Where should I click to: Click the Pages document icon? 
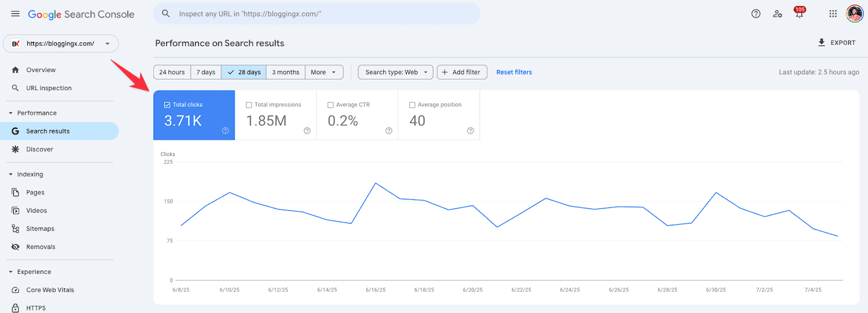pos(16,192)
